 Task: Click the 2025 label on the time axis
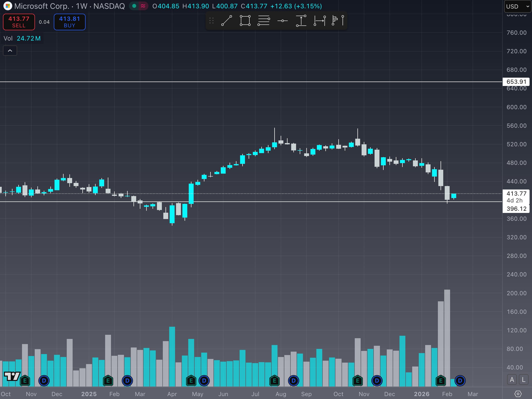pos(89,394)
